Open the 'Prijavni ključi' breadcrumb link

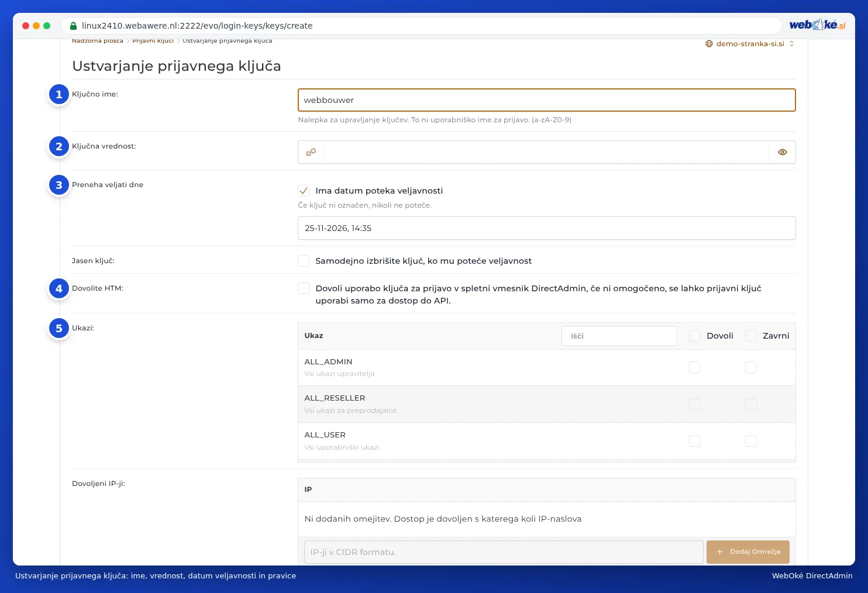tap(153, 41)
